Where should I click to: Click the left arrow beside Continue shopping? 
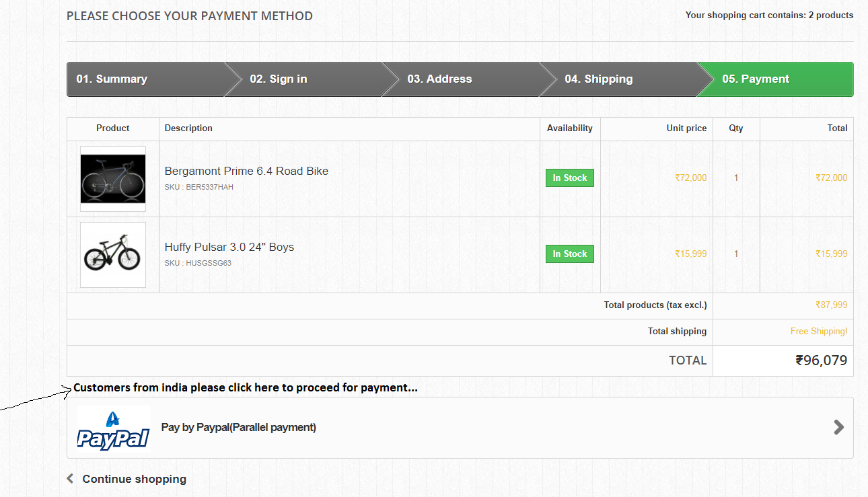70,479
